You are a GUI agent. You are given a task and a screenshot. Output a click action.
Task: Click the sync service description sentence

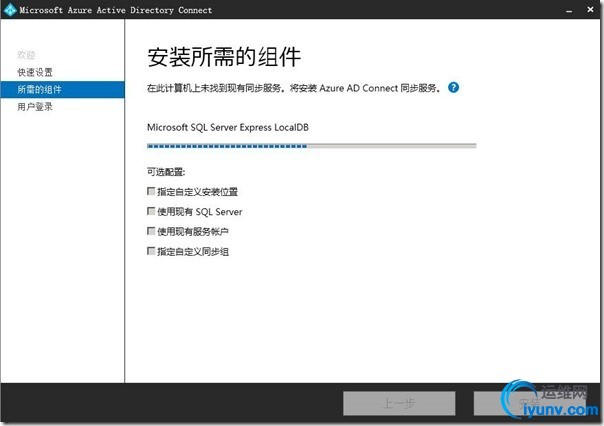pyautogui.click(x=294, y=88)
